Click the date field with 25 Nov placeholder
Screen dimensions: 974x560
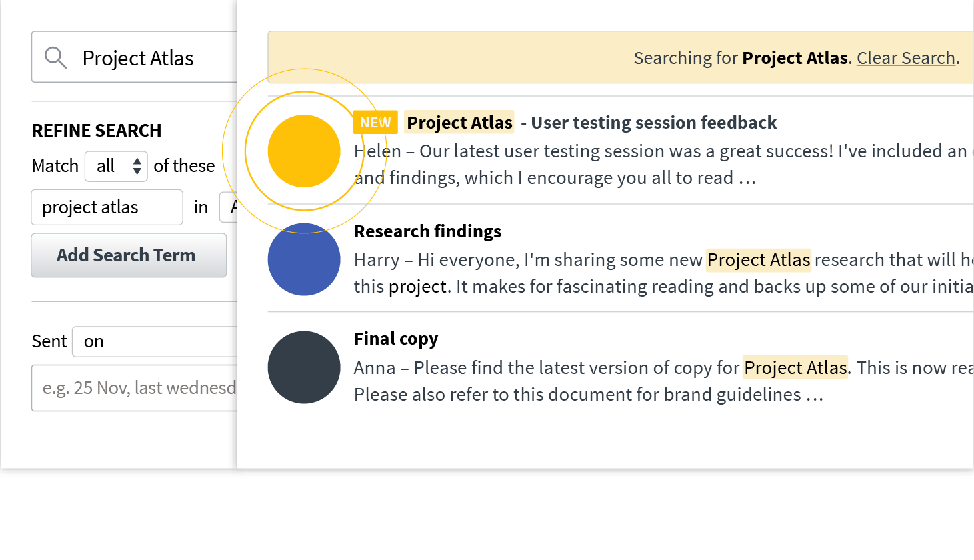coord(133,388)
